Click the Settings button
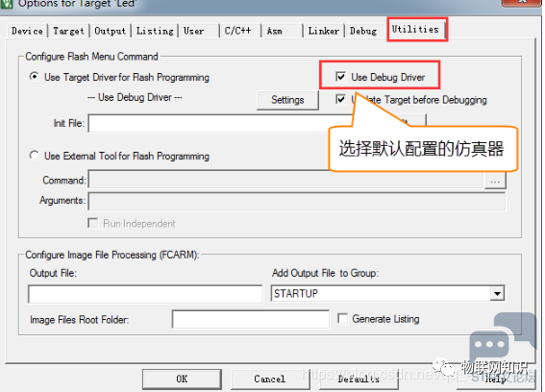 pyautogui.click(x=287, y=100)
